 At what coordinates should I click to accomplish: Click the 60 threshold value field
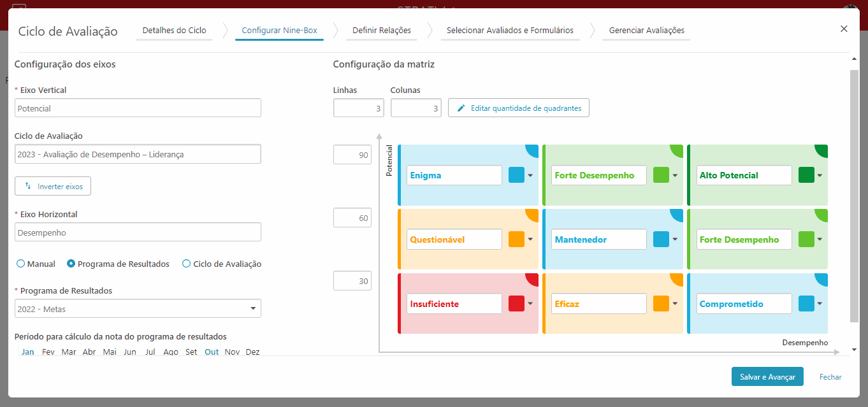tap(352, 218)
